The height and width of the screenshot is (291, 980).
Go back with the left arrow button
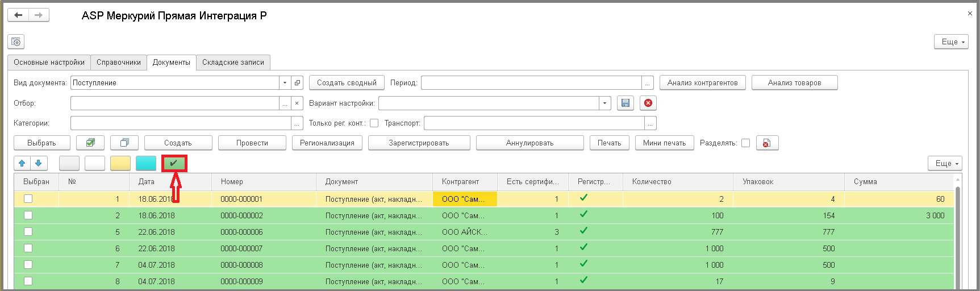pos(18,15)
